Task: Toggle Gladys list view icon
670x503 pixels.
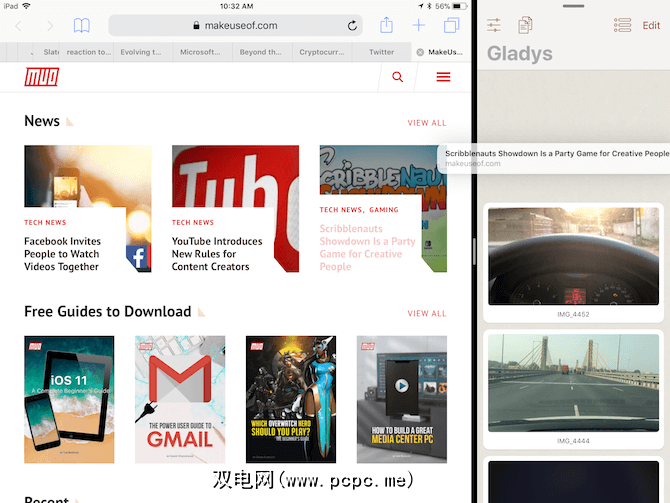Action: pos(622,25)
